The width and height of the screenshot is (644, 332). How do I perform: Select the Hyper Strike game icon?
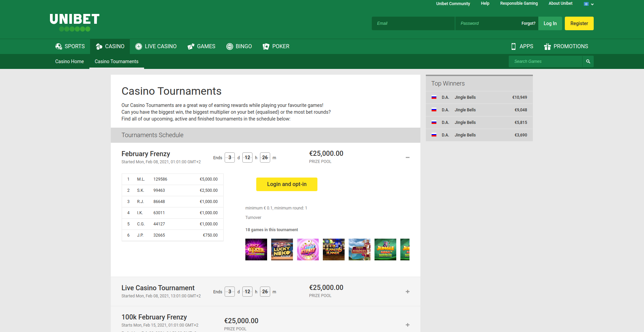[x=308, y=250]
